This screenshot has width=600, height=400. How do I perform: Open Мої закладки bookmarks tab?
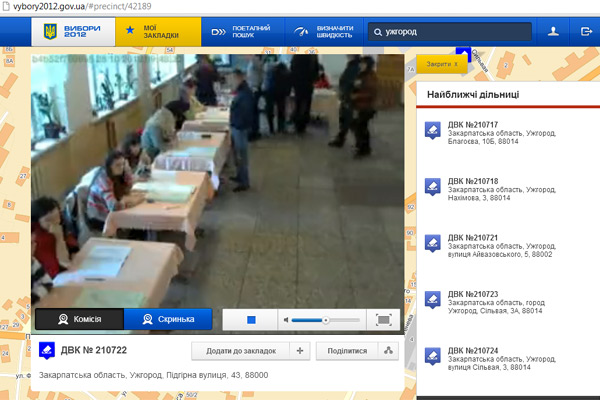point(155,33)
